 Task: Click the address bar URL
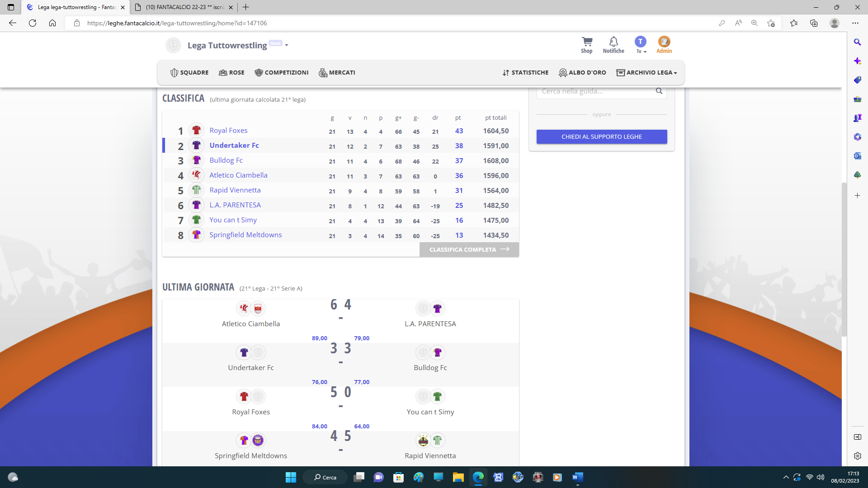177,23
